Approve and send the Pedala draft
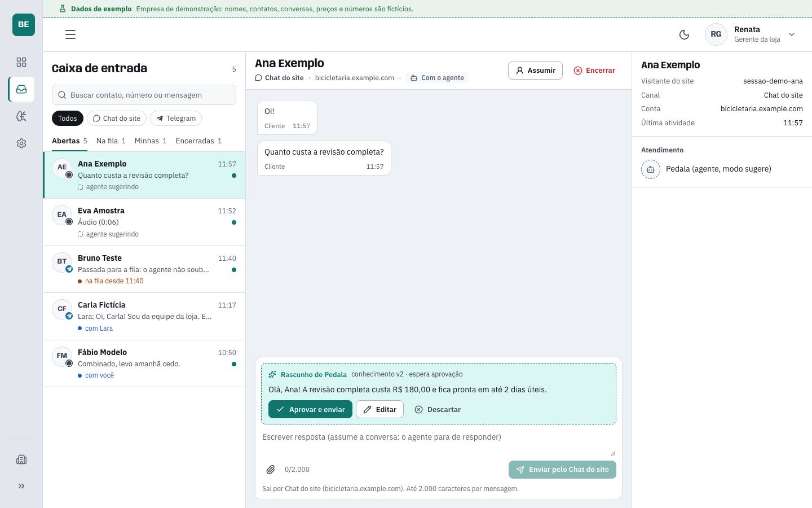812x508 pixels. tap(310, 410)
